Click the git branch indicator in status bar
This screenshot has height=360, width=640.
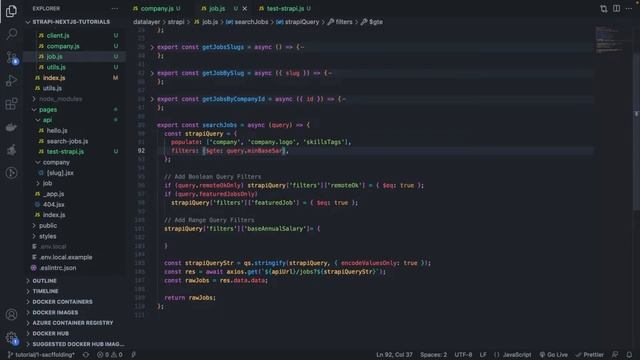click(41, 355)
